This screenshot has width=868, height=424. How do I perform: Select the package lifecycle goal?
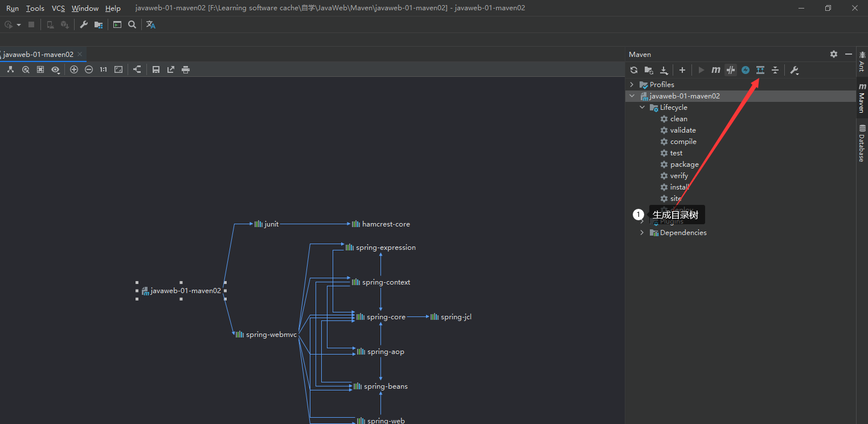click(685, 164)
